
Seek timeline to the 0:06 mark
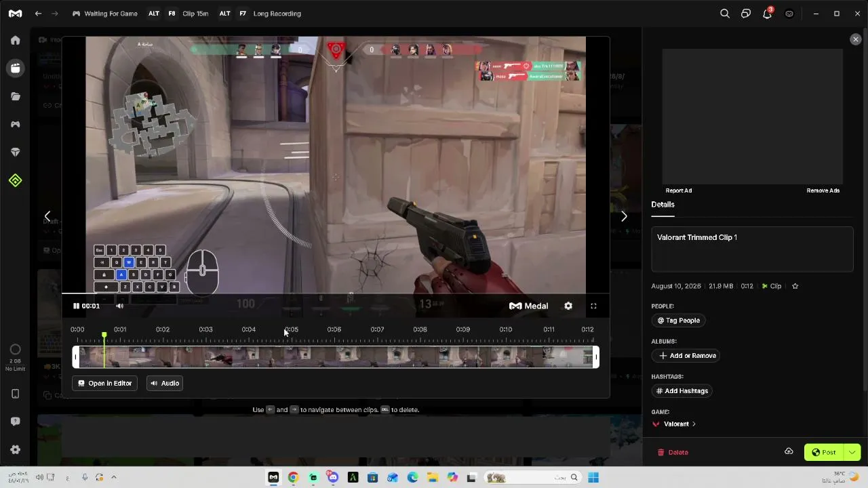click(x=334, y=330)
